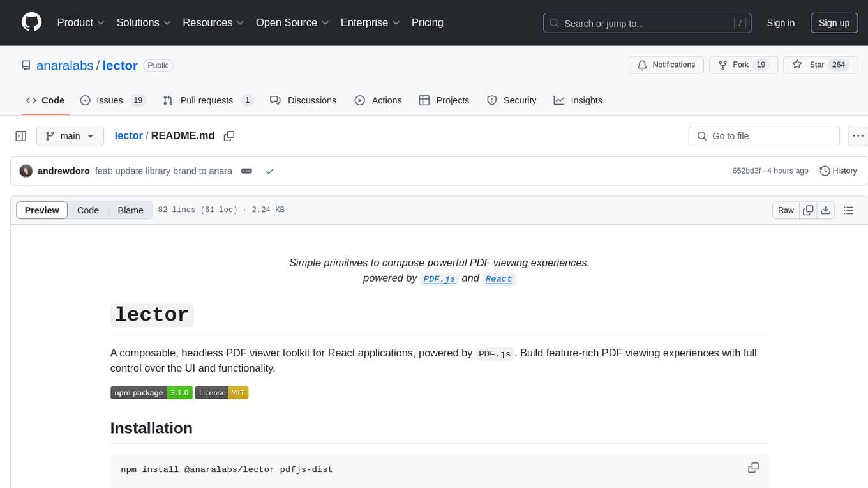Expand the Solutions menu
Screen dimensions: 868x488
[x=144, y=22]
